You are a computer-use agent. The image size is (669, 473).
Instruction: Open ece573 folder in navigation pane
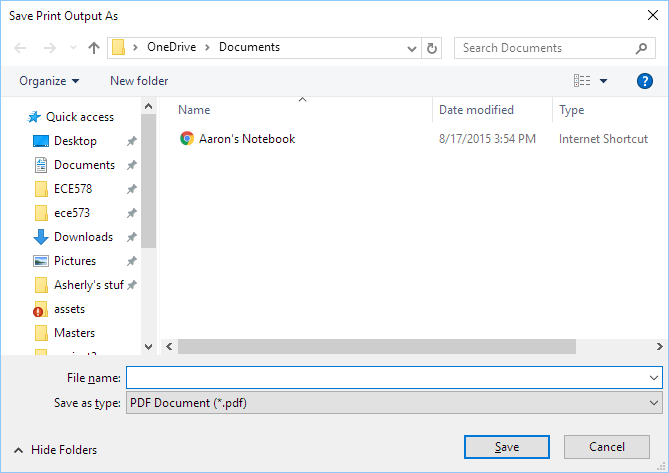click(72, 213)
